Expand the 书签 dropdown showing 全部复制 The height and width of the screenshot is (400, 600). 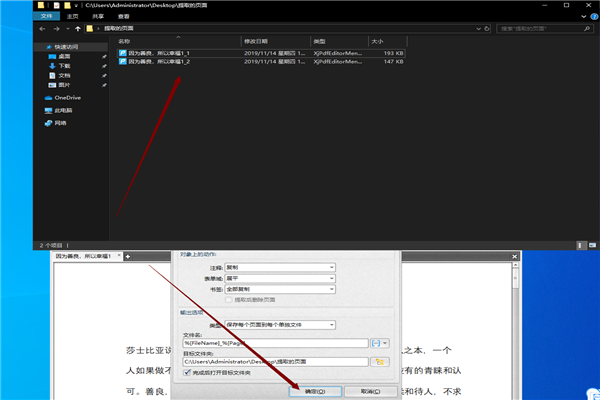(280, 289)
